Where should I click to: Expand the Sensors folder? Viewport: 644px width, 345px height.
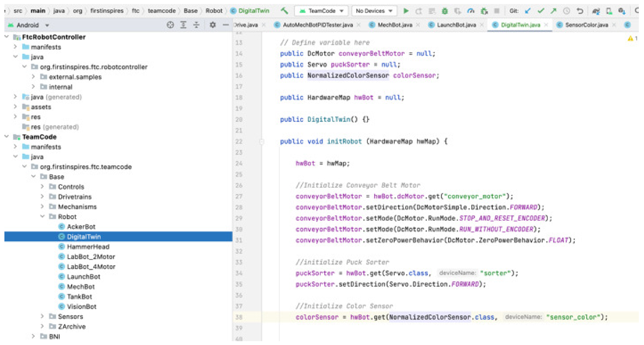point(42,316)
